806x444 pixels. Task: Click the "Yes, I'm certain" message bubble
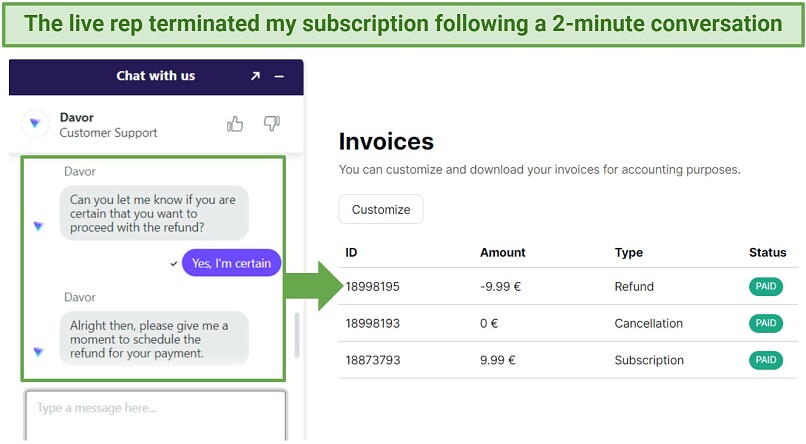click(231, 263)
